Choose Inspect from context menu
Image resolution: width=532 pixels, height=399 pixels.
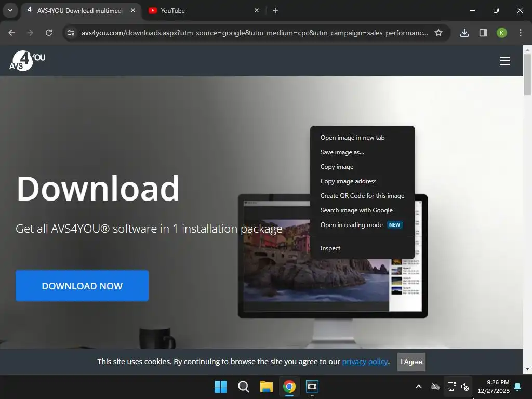[362, 248]
